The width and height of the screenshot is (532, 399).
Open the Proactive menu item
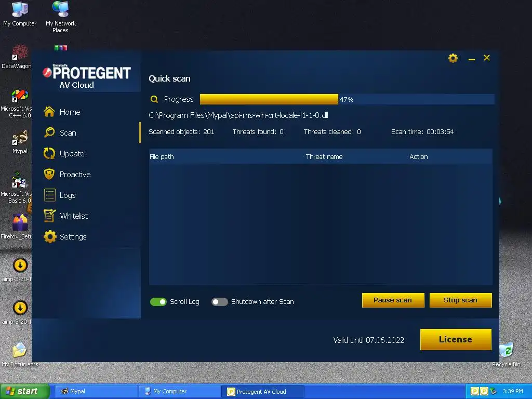[x=75, y=175]
